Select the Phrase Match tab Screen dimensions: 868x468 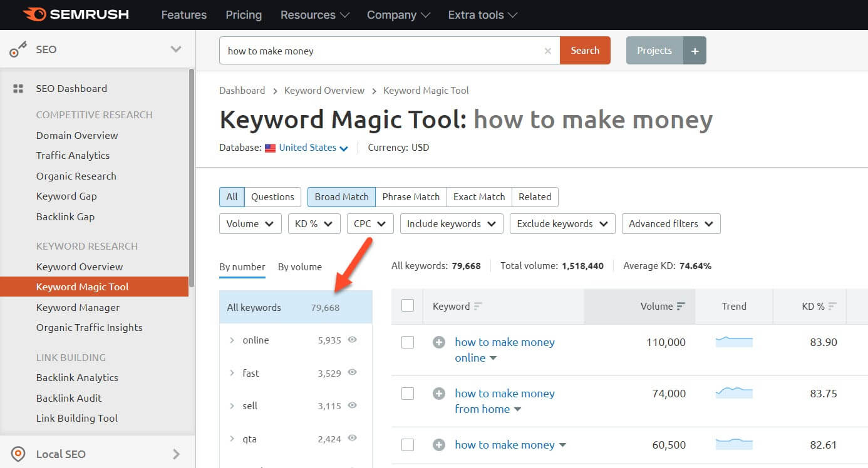(411, 197)
